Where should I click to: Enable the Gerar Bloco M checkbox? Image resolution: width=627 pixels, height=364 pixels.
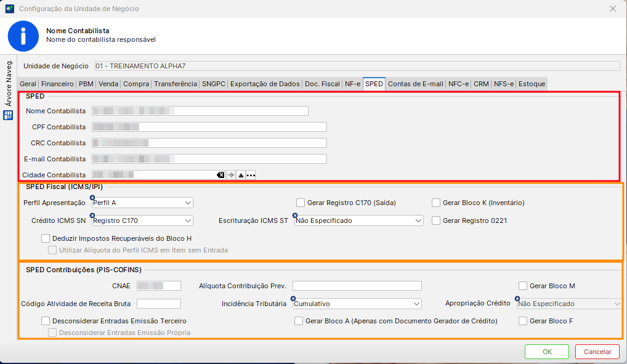pos(523,286)
